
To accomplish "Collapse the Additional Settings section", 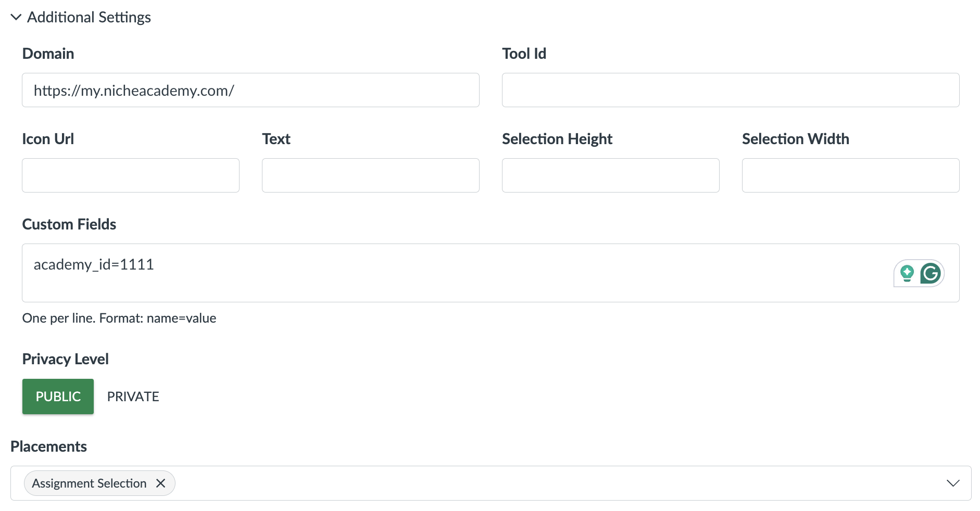I will click(x=16, y=17).
